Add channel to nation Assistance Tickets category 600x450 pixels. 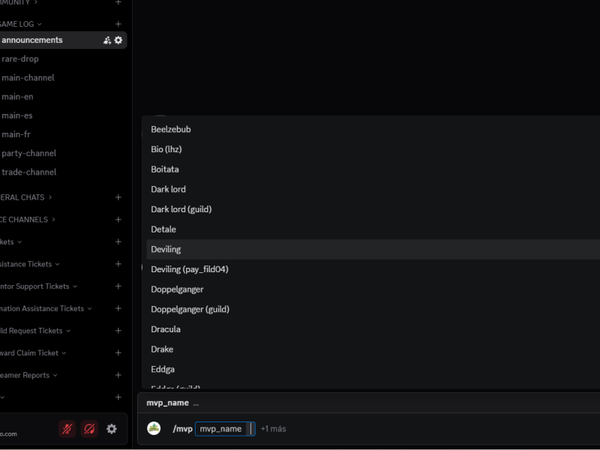[118, 308]
